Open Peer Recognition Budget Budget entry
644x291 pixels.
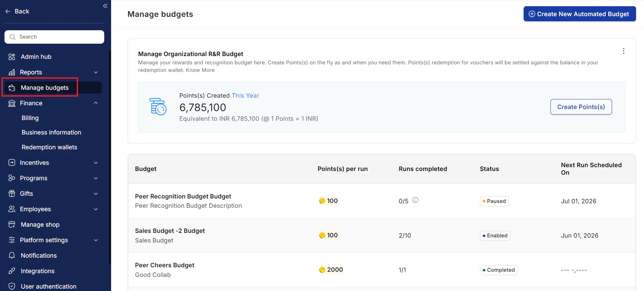click(183, 196)
